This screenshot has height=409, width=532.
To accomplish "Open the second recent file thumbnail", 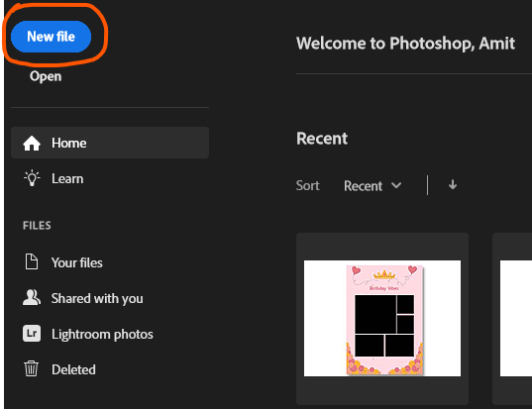I will pyautogui.click(x=512, y=319).
